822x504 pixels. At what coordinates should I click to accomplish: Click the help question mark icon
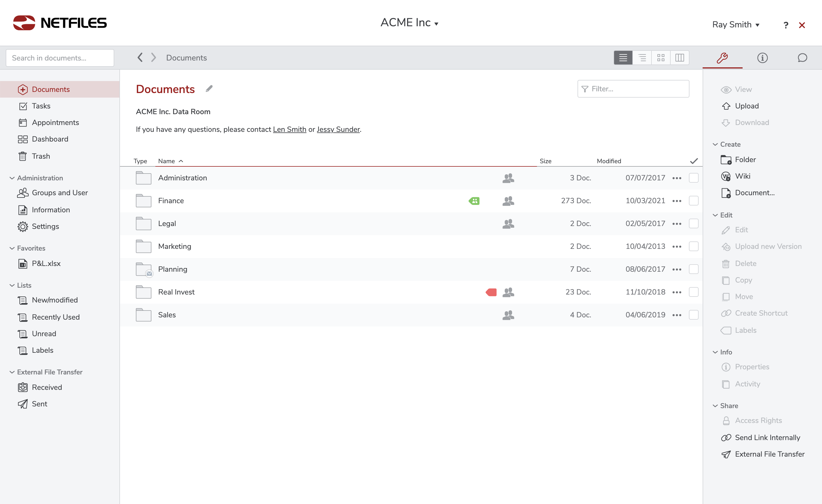786,25
